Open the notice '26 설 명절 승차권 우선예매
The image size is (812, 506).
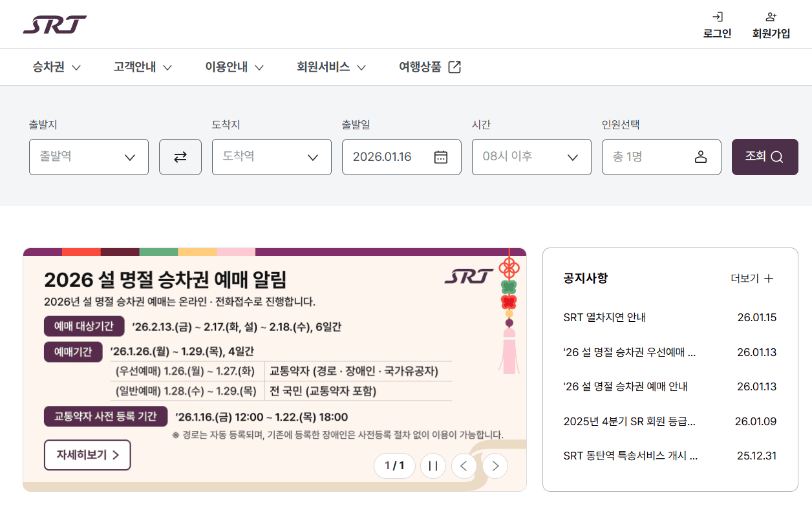point(630,352)
